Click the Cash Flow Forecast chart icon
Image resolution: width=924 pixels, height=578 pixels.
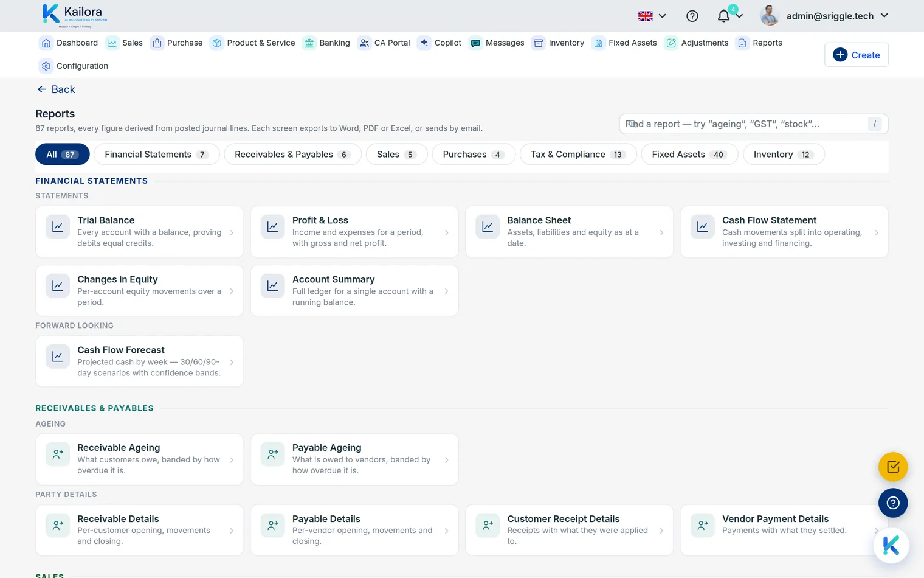pos(58,357)
